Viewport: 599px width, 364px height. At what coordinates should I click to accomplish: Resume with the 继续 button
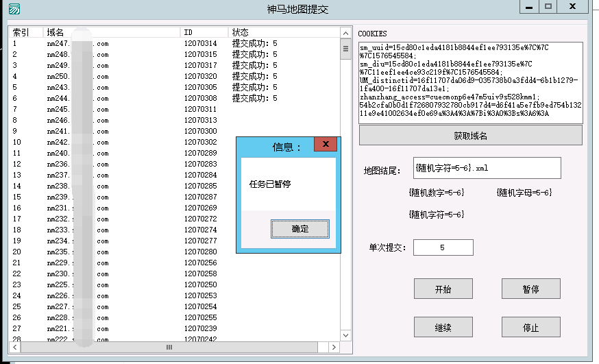[x=443, y=328]
